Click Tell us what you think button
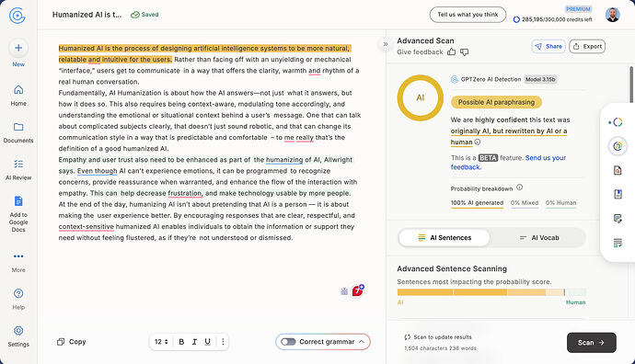 [468, 15]
